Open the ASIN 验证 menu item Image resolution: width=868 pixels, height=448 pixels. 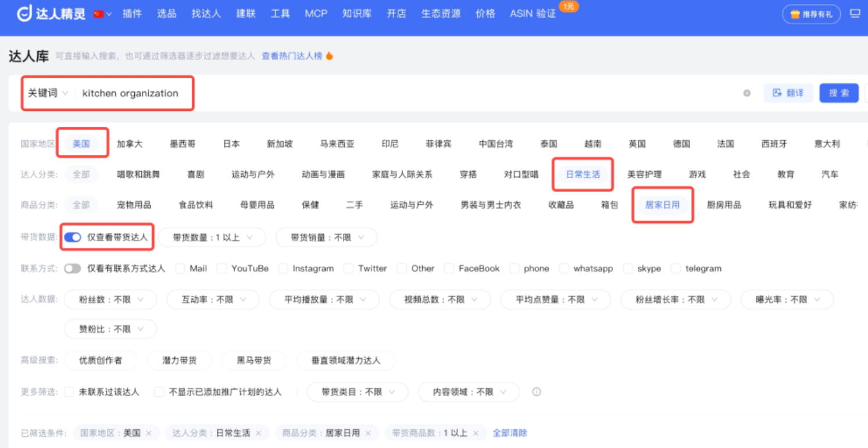coord(533,13)
